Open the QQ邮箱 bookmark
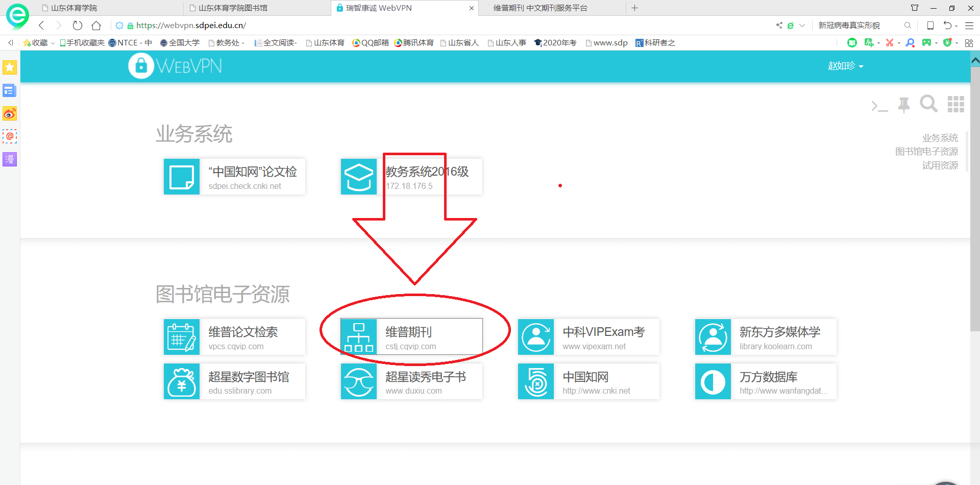980x485 pixels. [371, 43]
